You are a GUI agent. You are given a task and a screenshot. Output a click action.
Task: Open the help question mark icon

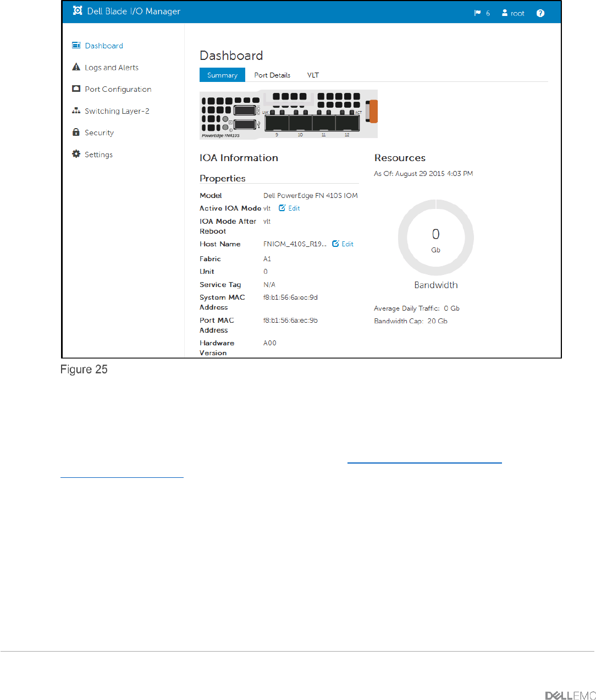click(x=540, y=13)
